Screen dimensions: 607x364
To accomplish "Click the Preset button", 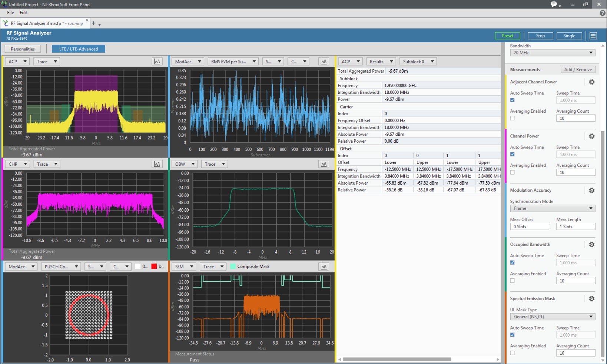I will pos(507,36).
